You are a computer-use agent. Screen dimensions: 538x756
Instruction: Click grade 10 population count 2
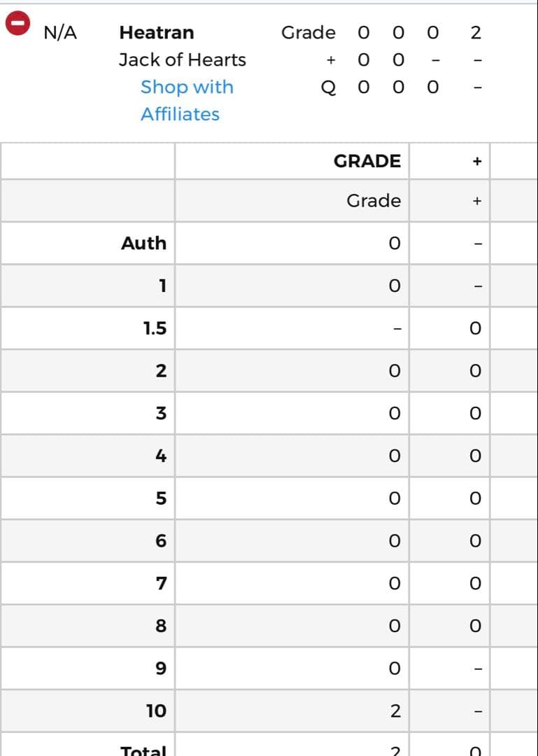[x=395, y=711]
